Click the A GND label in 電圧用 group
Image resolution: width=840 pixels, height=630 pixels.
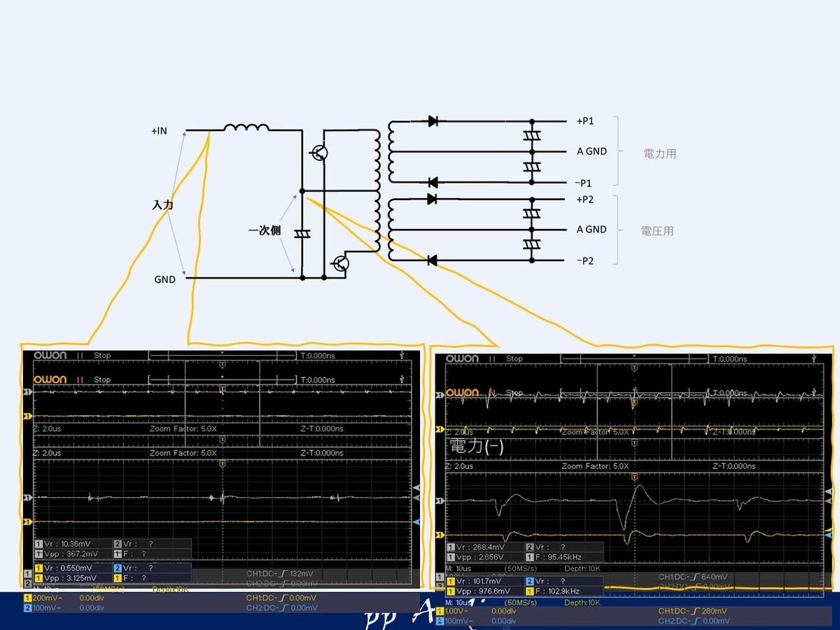coord(591,230)
